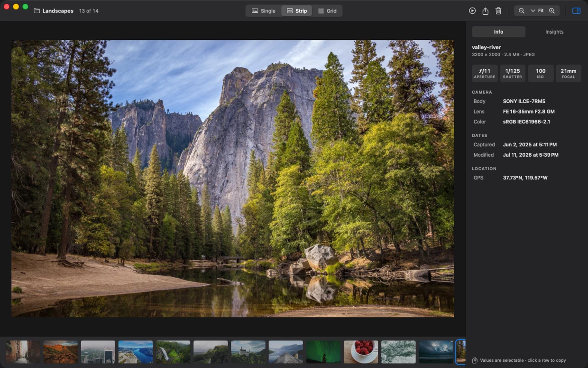Copy the Lens value row
The image size is (588, 368).
pyautogui.click(x=526, y=112)
